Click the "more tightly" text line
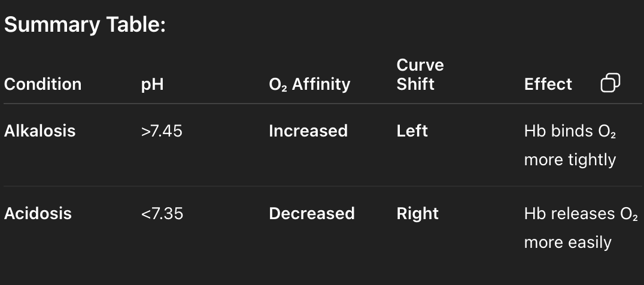 coord(569,160)
